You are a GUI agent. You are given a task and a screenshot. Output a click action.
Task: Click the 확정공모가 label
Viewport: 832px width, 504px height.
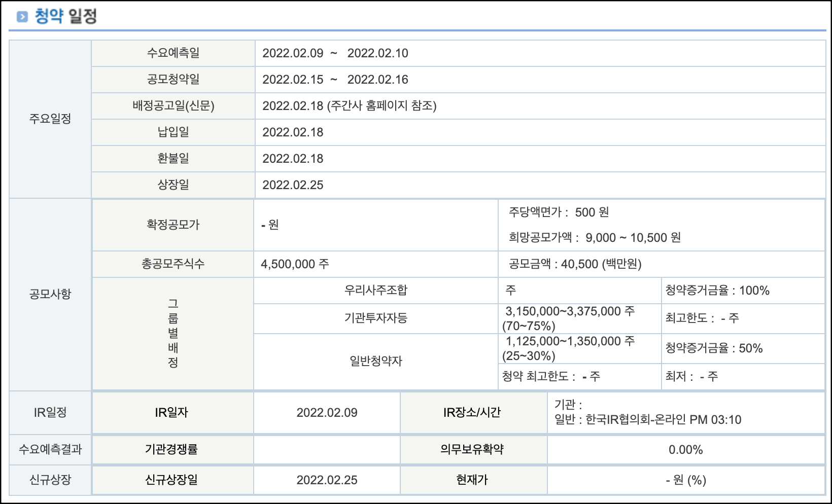(173, 225)
